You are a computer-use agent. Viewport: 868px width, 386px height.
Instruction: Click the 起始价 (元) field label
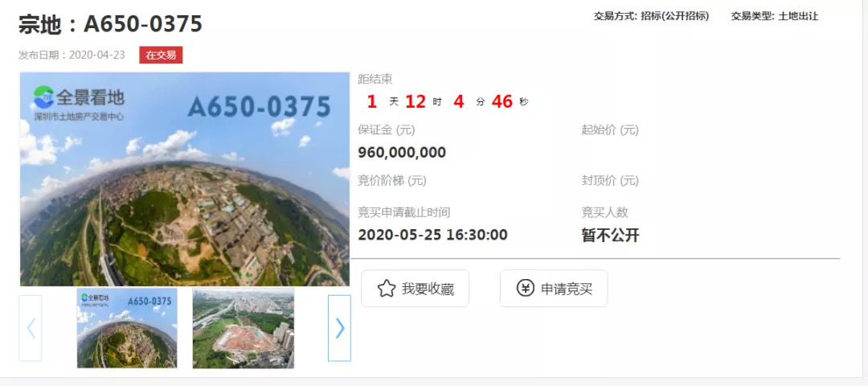610,131
